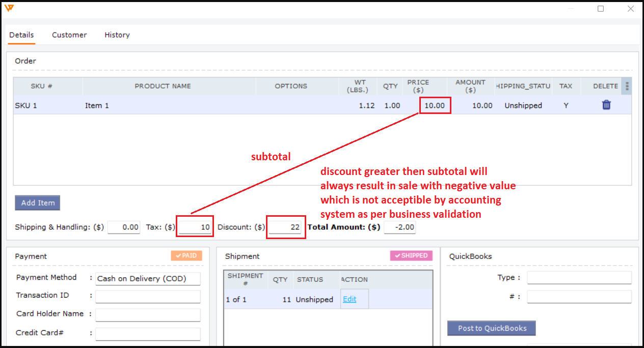Screen dimensions: 644x348
Task: Sort by the Product Name column header
Action: 163,86
